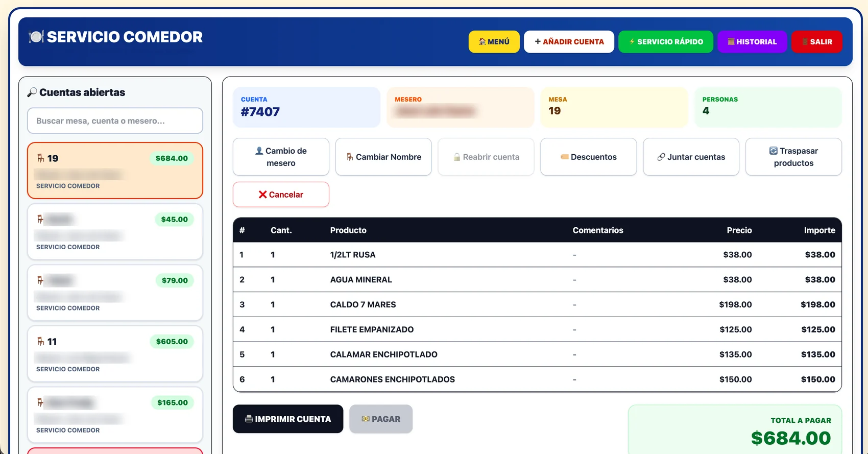Click the printer icon in IMPRIMIR CUENTA

click(249, 419)
